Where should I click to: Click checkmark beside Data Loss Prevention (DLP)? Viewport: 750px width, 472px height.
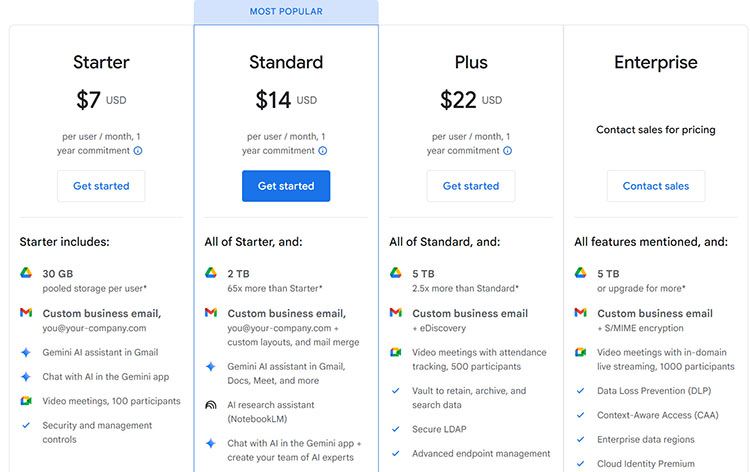coord(580,391)
